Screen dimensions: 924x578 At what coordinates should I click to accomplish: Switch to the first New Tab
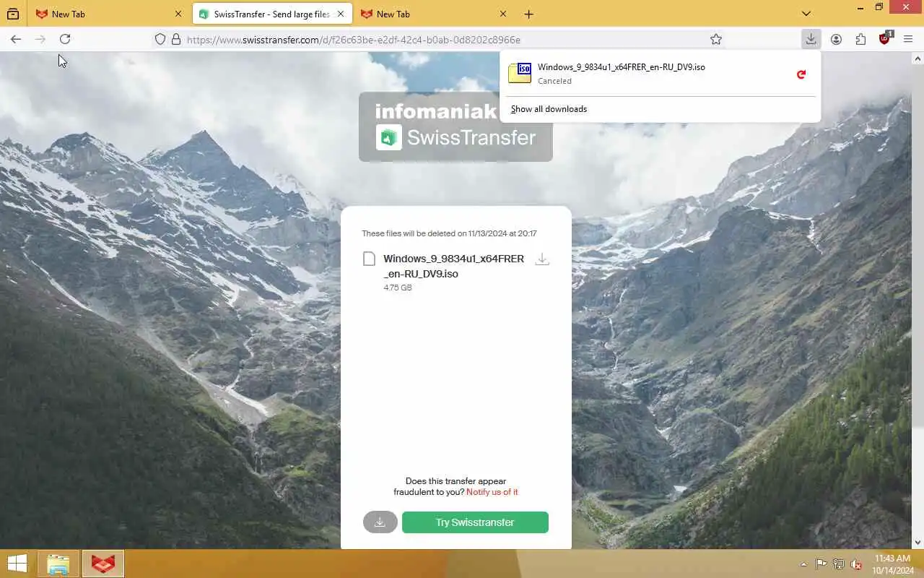click(109, 14)
